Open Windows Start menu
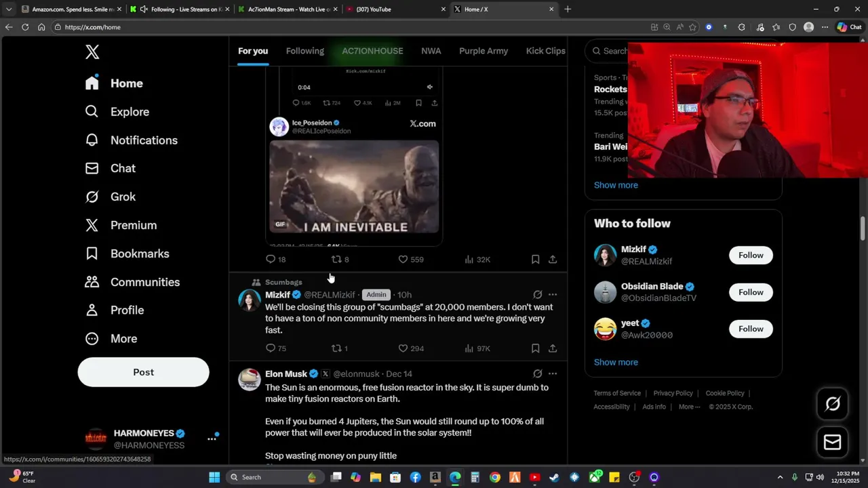The height and width of the screenshot is (488, 868). pyautogui.click(x=214, y=477)
